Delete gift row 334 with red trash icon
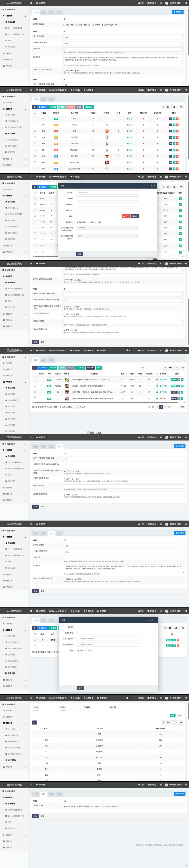Viewport: 189px width, 868px height. pyautogui.click(x=177, y=162)
